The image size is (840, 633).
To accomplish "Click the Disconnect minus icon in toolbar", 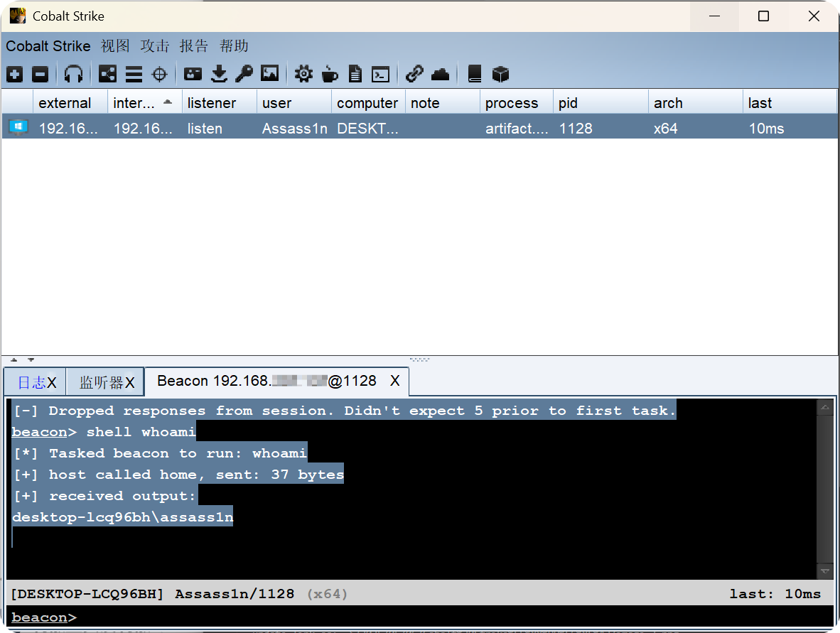I will click(x=41, y=74).
